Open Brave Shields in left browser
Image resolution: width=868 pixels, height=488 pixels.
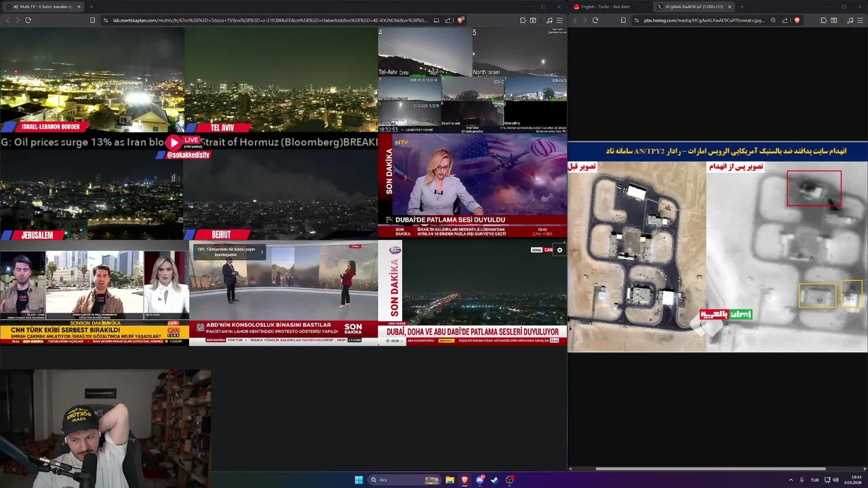[460, 20]
